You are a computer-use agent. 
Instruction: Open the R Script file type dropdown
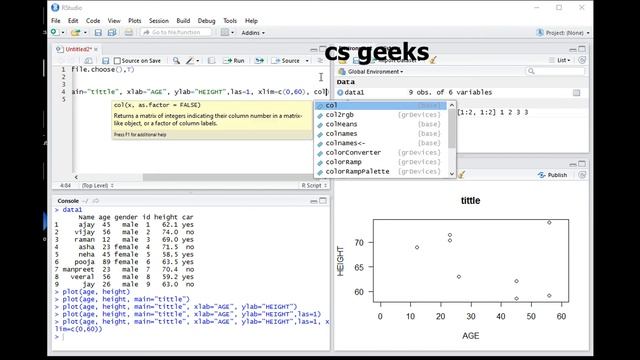click(313, 185)
